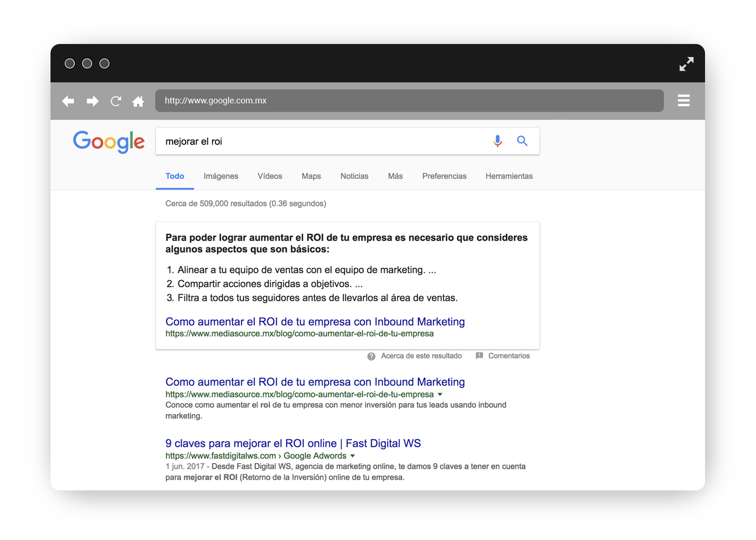
Task: Open Herramientas search tools
Action: (x=509, y=176)
